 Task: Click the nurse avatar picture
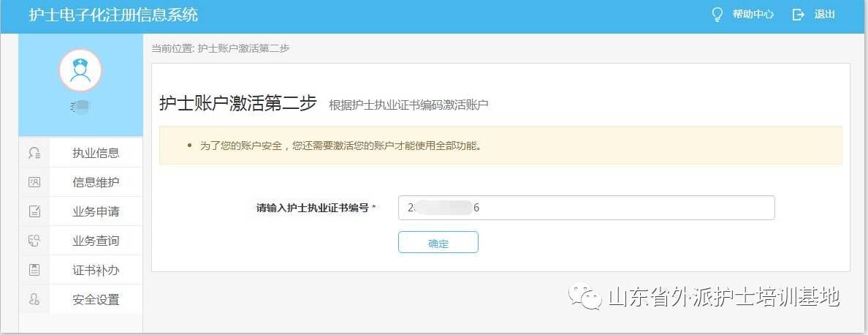point(80,70)
